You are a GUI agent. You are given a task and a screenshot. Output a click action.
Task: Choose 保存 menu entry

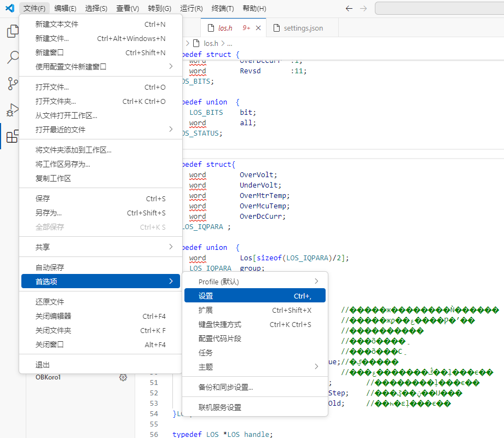pyautogui.click(x=101, y=199)
